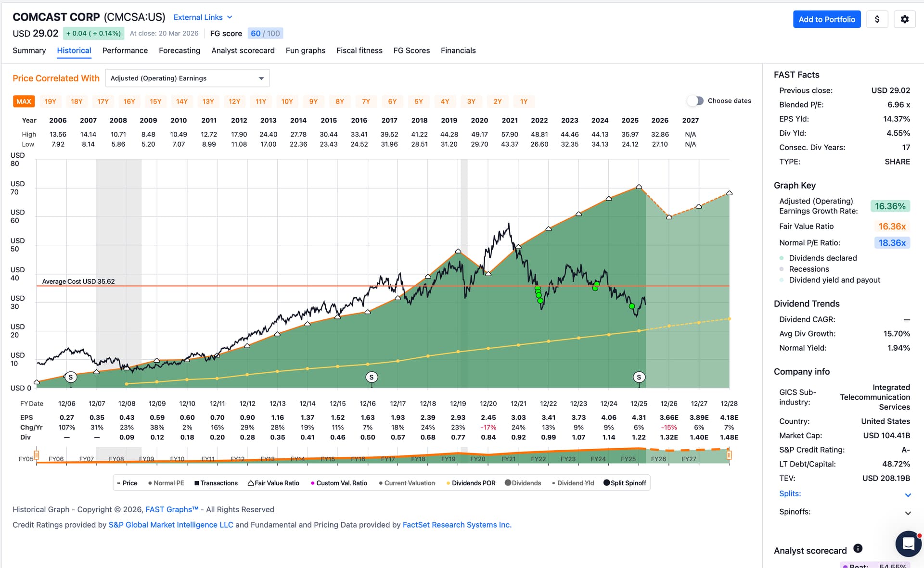The height and width of the screenshot is (568, 924).
Task: Click the split marker S near 12/25
Action: pos(639,378)
